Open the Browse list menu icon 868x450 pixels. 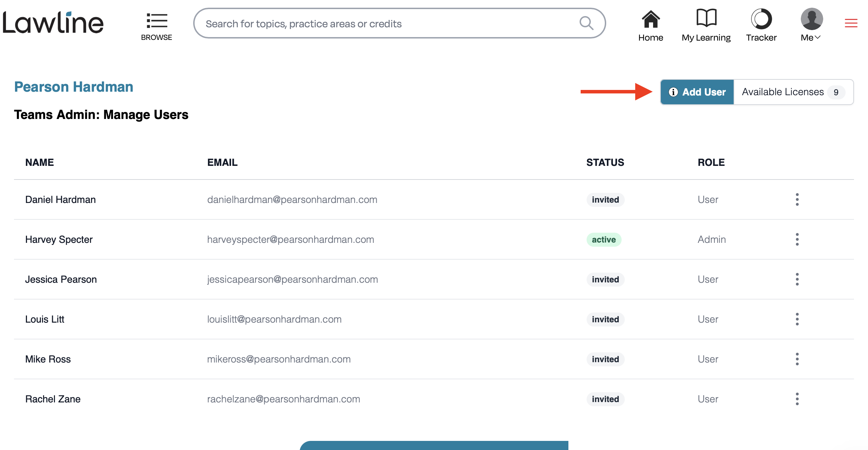click(x=157, y=21)
